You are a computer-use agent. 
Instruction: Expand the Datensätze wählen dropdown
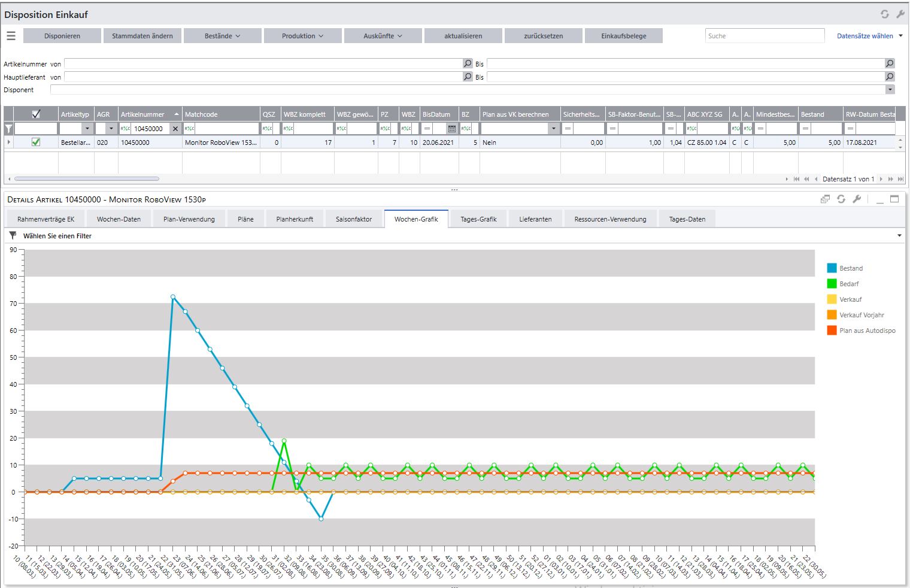point(869,36)
